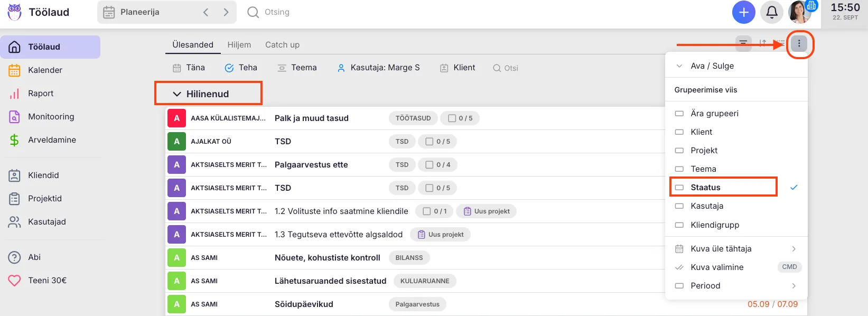Click the Kasutaja: Marge S filter

[379, 68]
